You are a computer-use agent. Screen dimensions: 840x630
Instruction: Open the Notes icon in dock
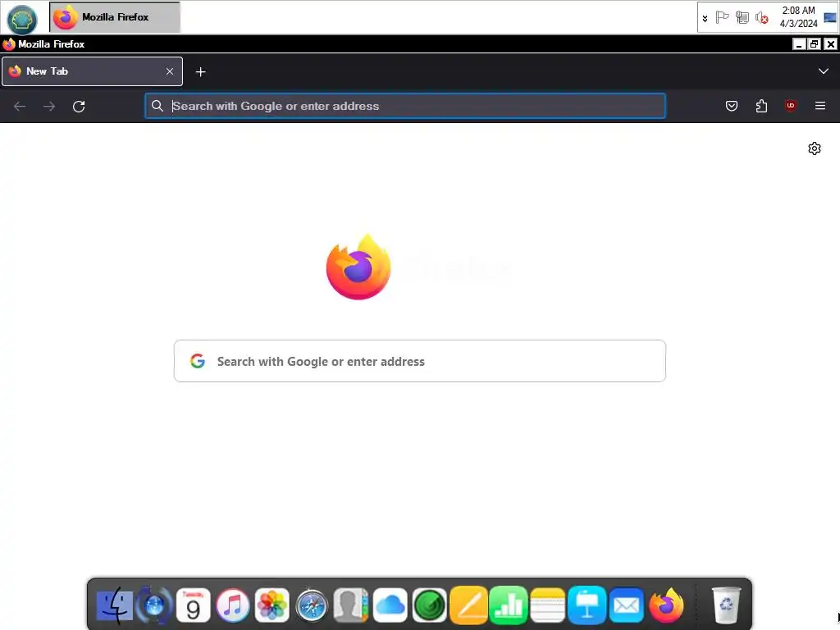click(x=547, y=605)
